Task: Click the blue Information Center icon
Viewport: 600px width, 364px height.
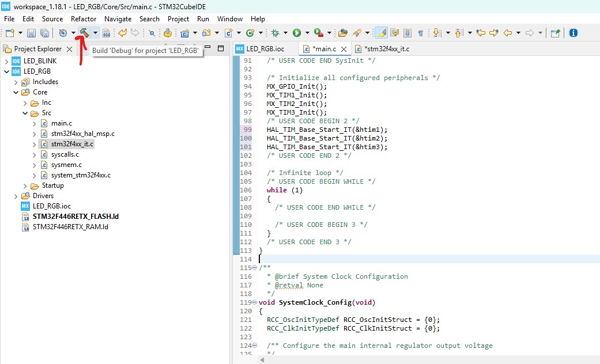Action: (573, 33)
